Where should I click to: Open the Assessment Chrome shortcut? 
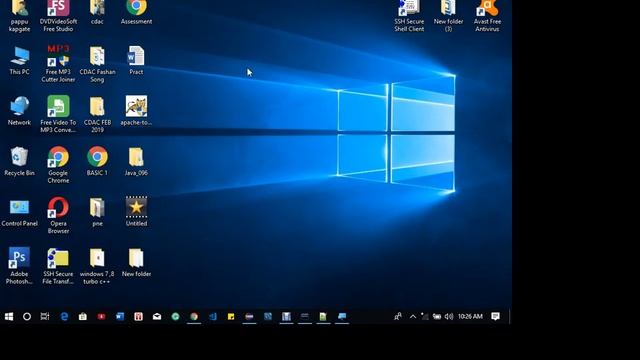point(136,13)
